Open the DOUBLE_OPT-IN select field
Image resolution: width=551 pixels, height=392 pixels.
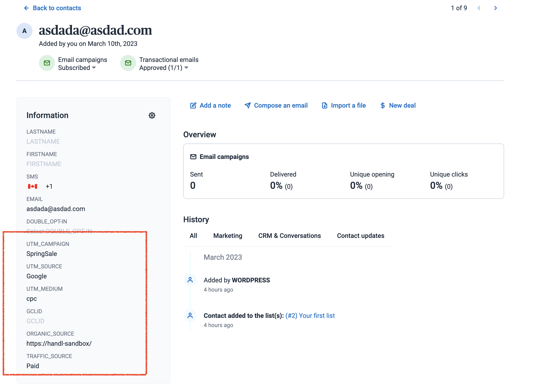click(x=59, y=231)
